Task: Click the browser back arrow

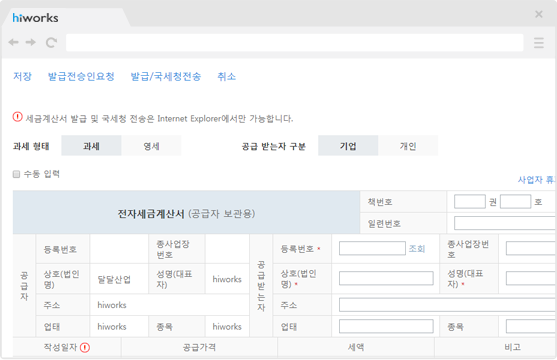Action: pos(13,42)
